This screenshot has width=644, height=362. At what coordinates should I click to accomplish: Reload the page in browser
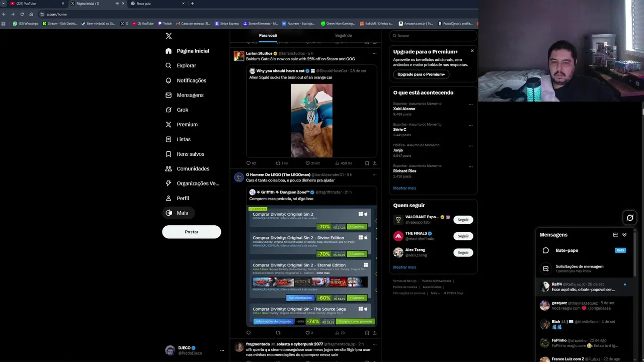[22, 14]
